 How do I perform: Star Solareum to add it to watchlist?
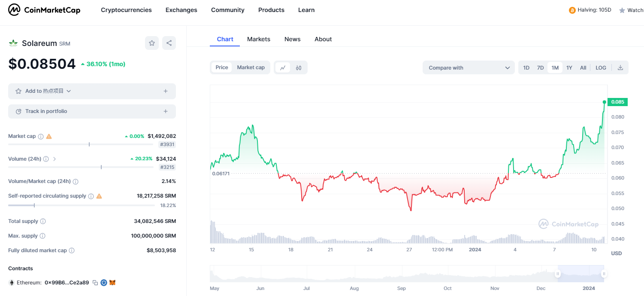click(x=152, y=43)
